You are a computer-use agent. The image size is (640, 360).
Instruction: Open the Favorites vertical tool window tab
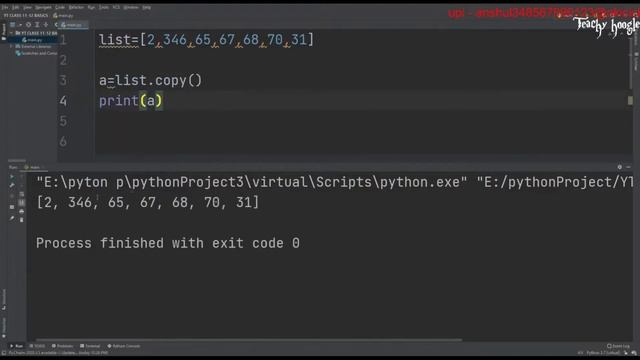coord(4,328)
